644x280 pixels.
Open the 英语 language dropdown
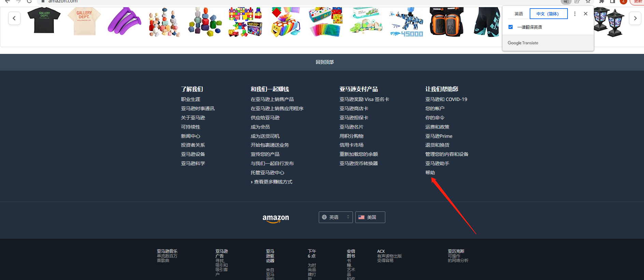click(335, 217)
